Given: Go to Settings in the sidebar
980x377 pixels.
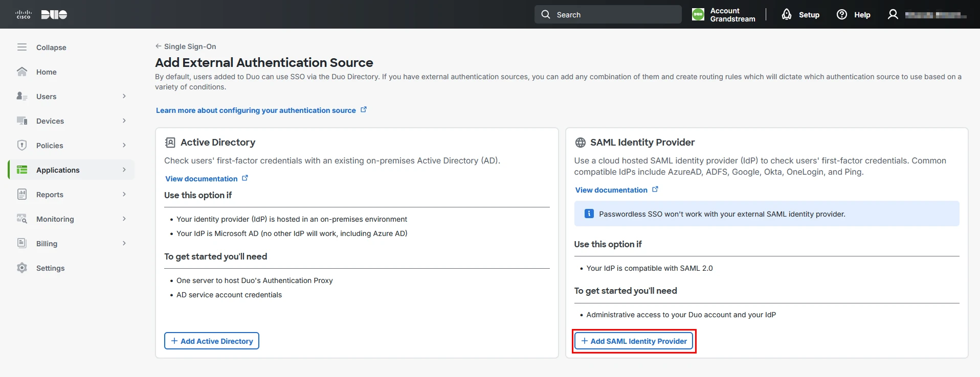Looking at the screenshot, I should [71, 268].
